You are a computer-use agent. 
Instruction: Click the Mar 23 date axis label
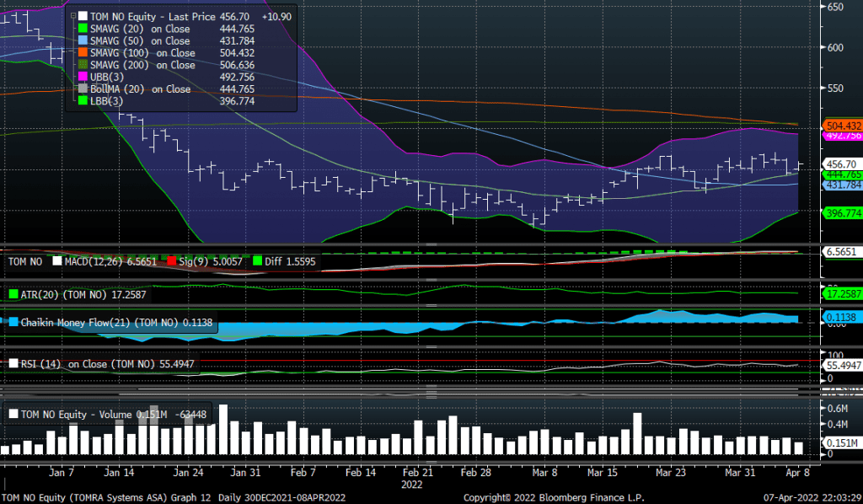click(670, 472)
